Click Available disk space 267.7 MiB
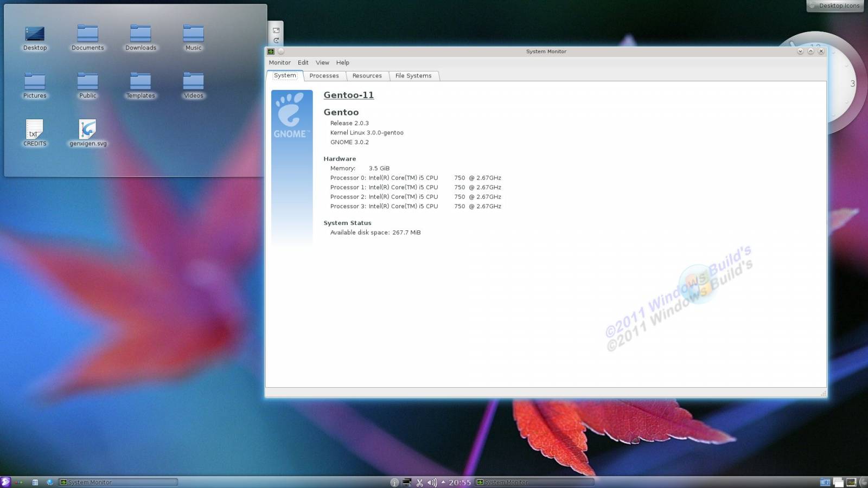The width and height of the screenshot is (868, 488). click(x=375, y=233)
